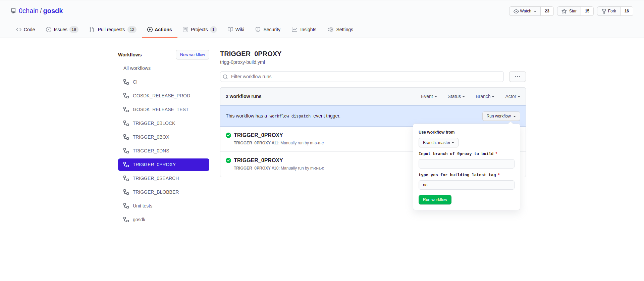Click the Settings gear icon
This screenshot has width=644, height=281.
pyautogui.click(x=331, y=30)
